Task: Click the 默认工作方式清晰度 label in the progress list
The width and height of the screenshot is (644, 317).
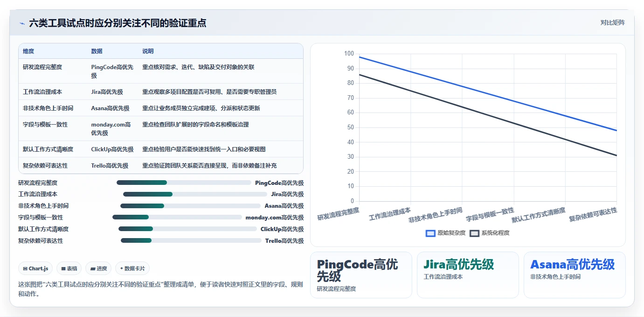Action: (43, 229)
